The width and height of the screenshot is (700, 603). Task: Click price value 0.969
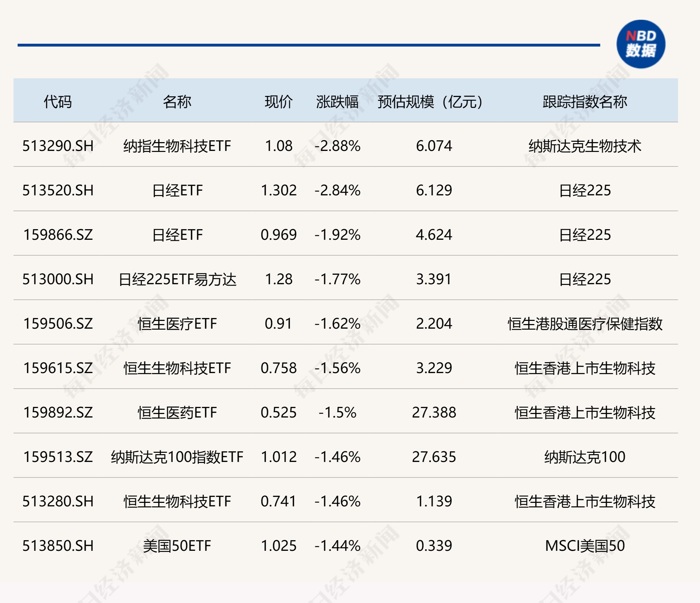click(278, 235)
